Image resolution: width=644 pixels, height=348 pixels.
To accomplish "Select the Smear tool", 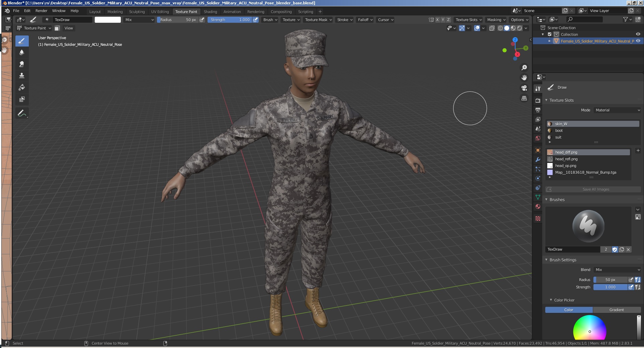I will [22, 64].
